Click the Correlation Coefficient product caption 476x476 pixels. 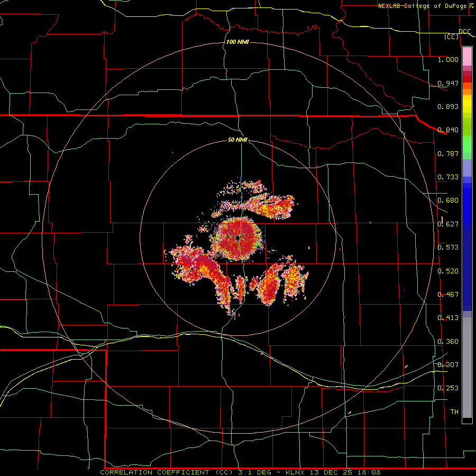(x=240, y=472)
